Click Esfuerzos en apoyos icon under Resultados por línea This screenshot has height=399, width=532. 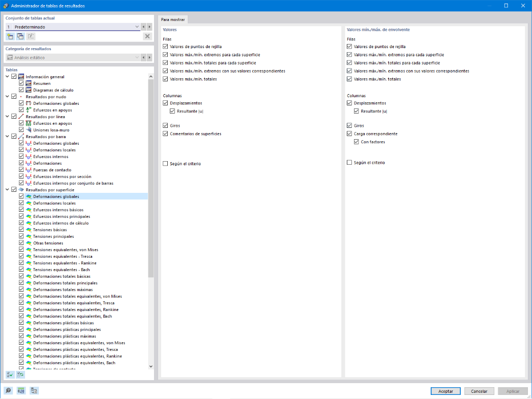tap(29, 123)
